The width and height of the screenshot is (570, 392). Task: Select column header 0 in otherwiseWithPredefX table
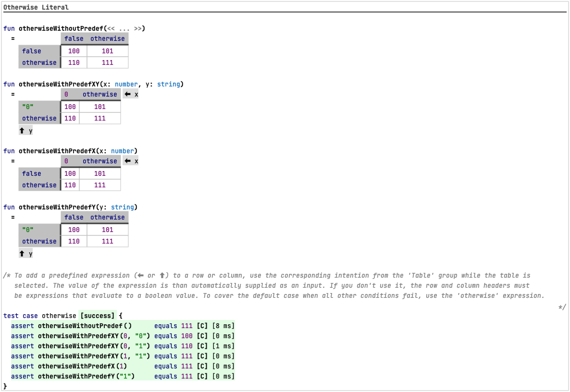(x=66, y=161)
